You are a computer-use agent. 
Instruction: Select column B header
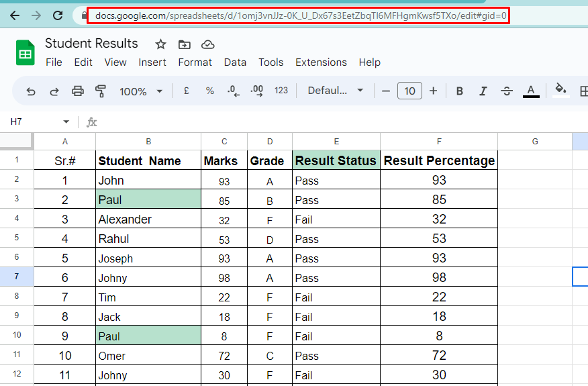click(148, 142)
